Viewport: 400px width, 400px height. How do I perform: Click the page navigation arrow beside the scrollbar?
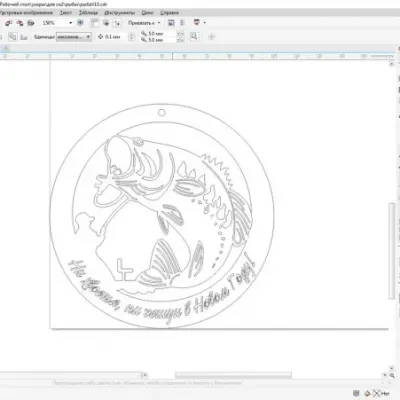(145, 375)
